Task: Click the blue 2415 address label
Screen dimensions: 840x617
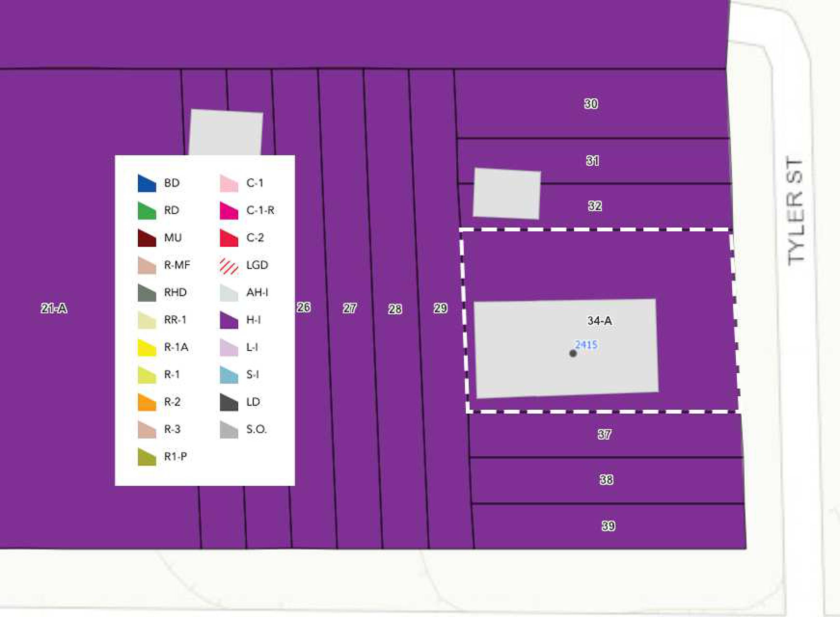Action: 586,344
